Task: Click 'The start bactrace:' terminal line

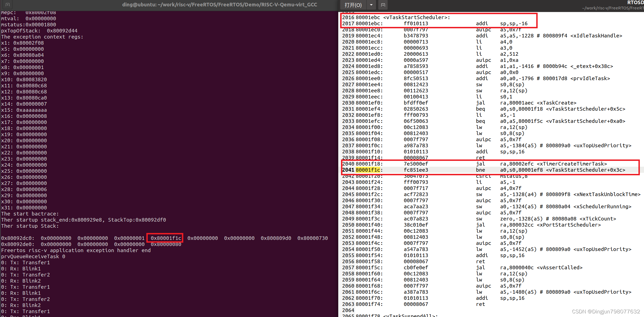Action: click(30, 214)
